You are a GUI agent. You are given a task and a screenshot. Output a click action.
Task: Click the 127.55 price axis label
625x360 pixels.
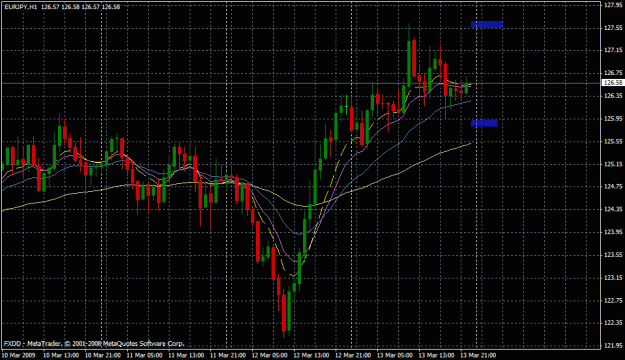(x=613, y=28)
